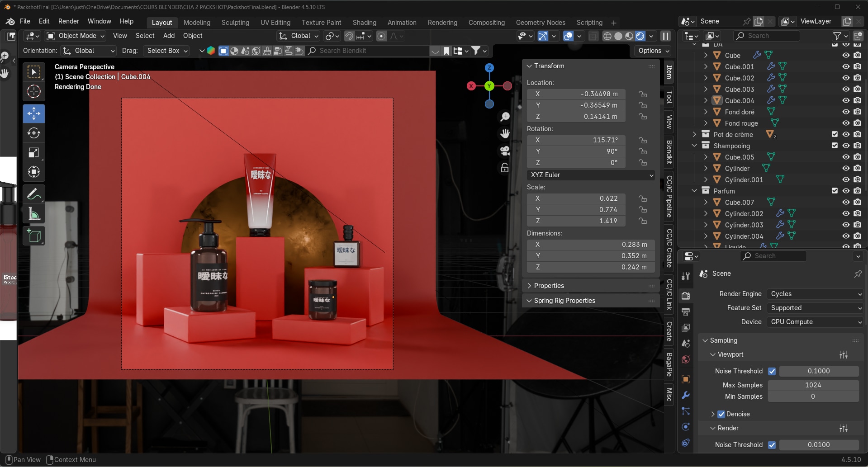Lock the Location X value
868x467 pixels.
(x=642, y=94)
